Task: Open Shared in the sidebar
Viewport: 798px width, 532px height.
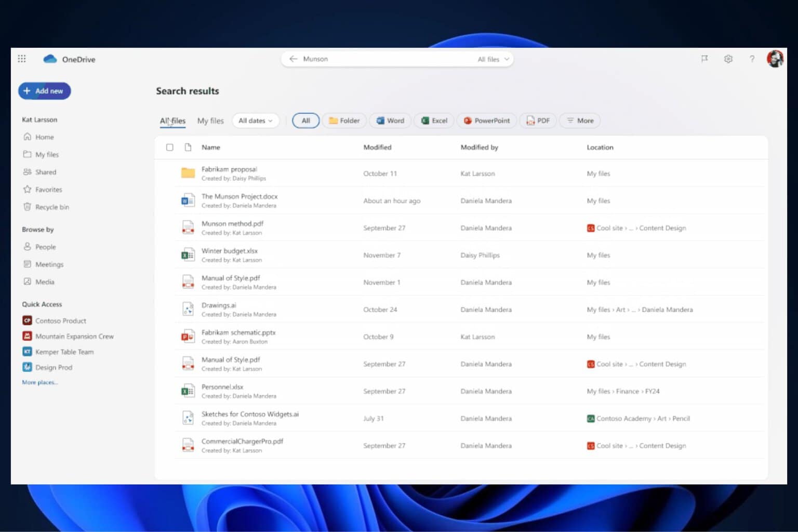Action: click(39, 172)
